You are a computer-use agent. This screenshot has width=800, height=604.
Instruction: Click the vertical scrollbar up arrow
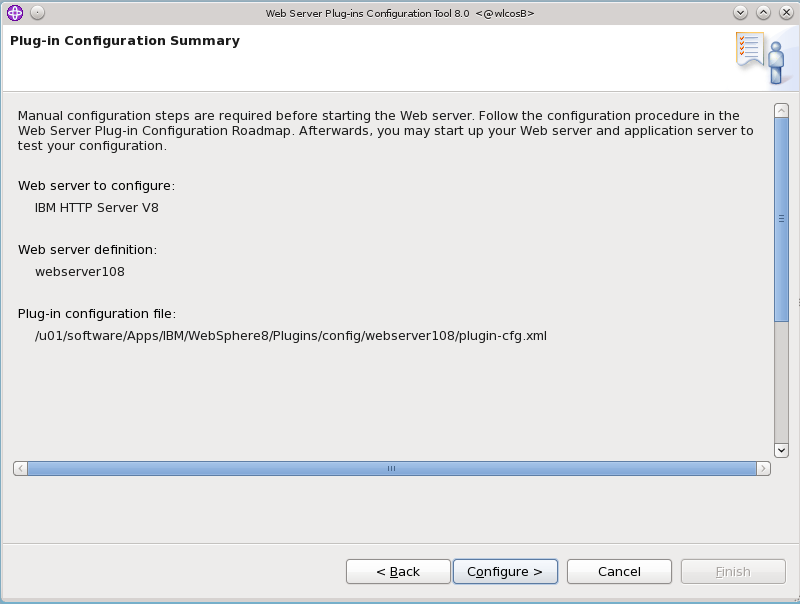(781, 110)
